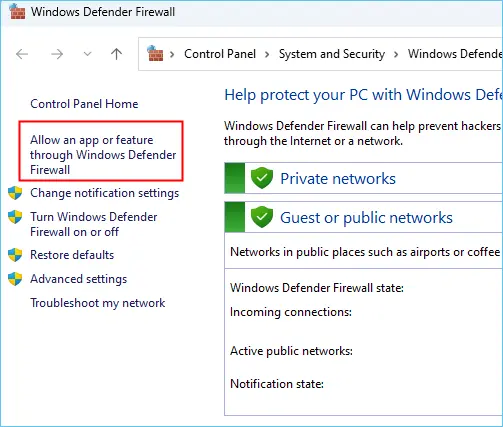Click the Forward navigation arrow

point(57,54)
